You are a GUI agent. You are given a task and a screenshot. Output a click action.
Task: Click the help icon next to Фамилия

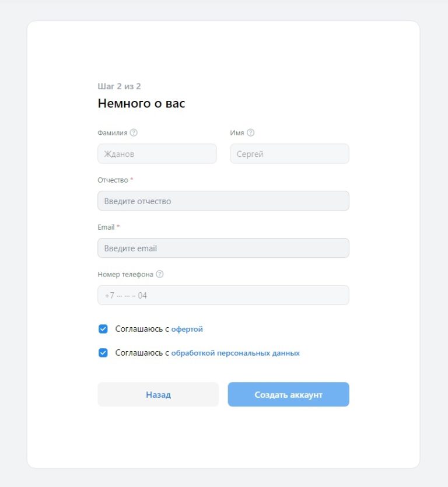(x=134, y=133)
